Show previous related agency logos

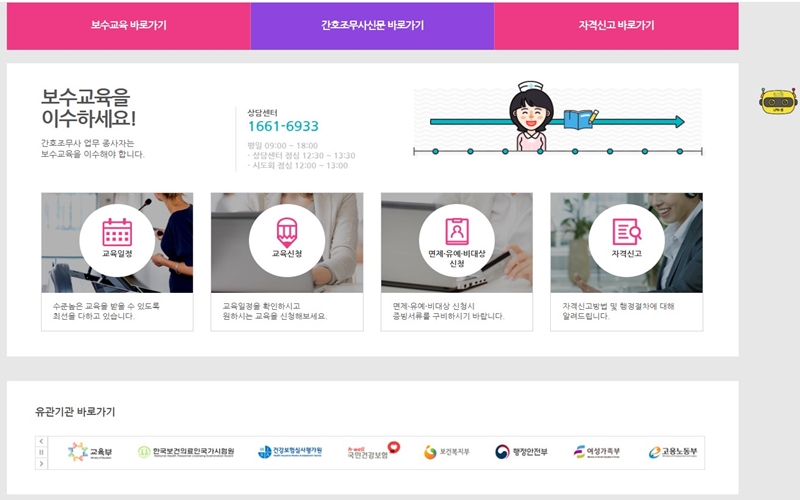(41, 441)
